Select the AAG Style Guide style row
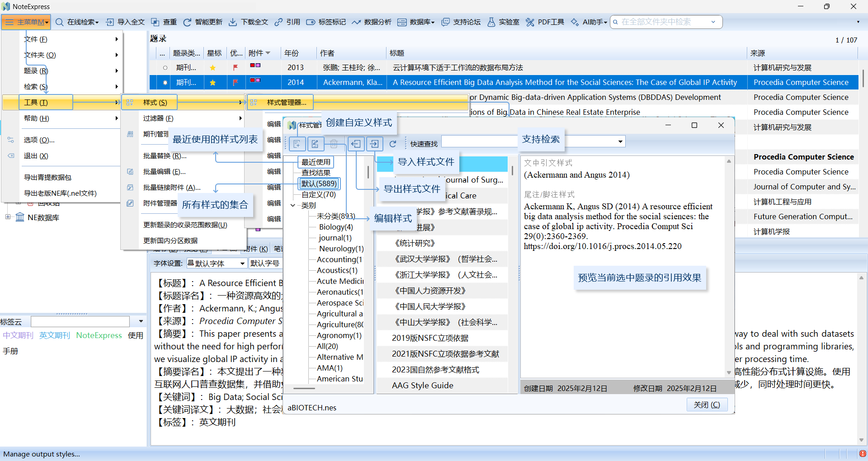This screenshot has height=461, width=868. pyautogui.click(x=443, y=386)
